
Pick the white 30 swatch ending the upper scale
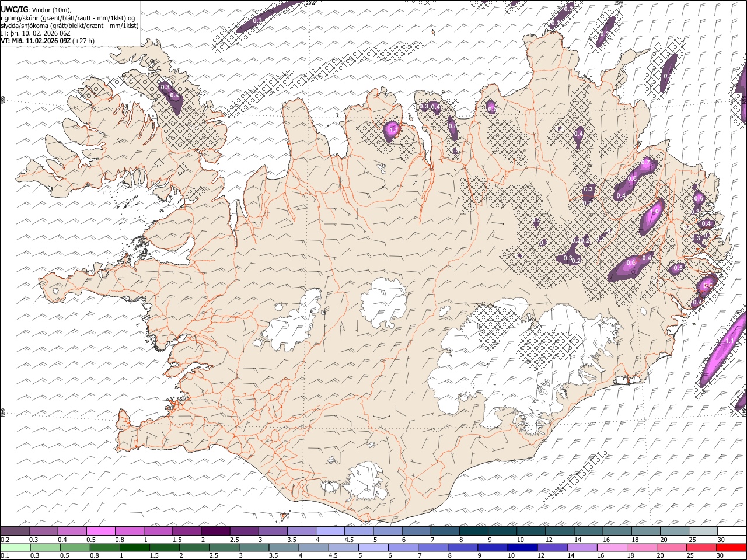732,531
